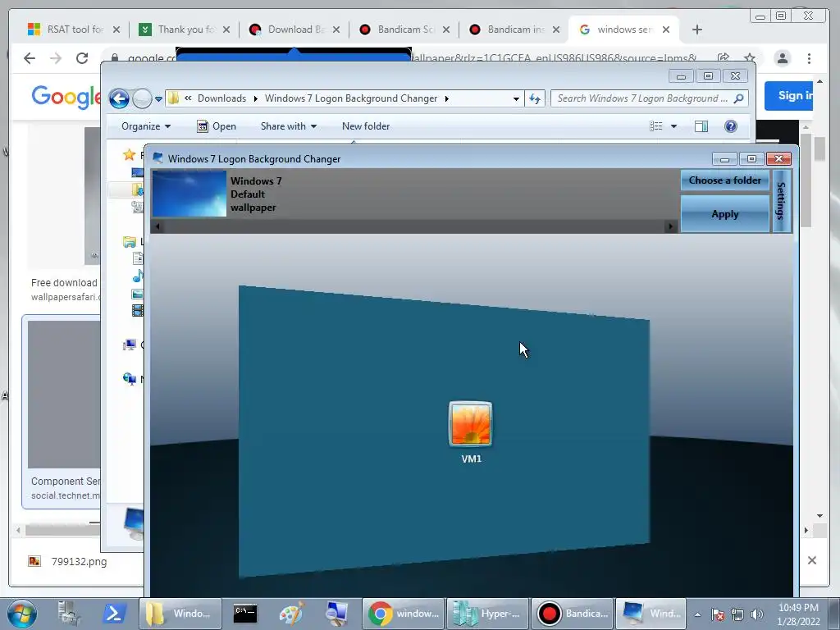Viewport: 840px width, 630px height.
Task: Switch to Download Bandicam Chrome tab
Action: (294, 30)
